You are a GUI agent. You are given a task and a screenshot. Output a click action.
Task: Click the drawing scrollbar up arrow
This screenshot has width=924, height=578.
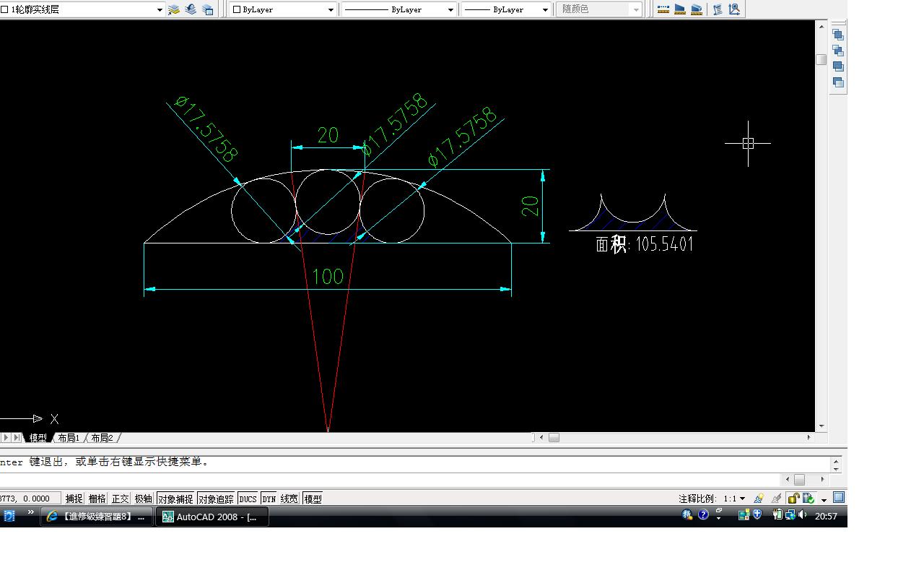point(821,26)
